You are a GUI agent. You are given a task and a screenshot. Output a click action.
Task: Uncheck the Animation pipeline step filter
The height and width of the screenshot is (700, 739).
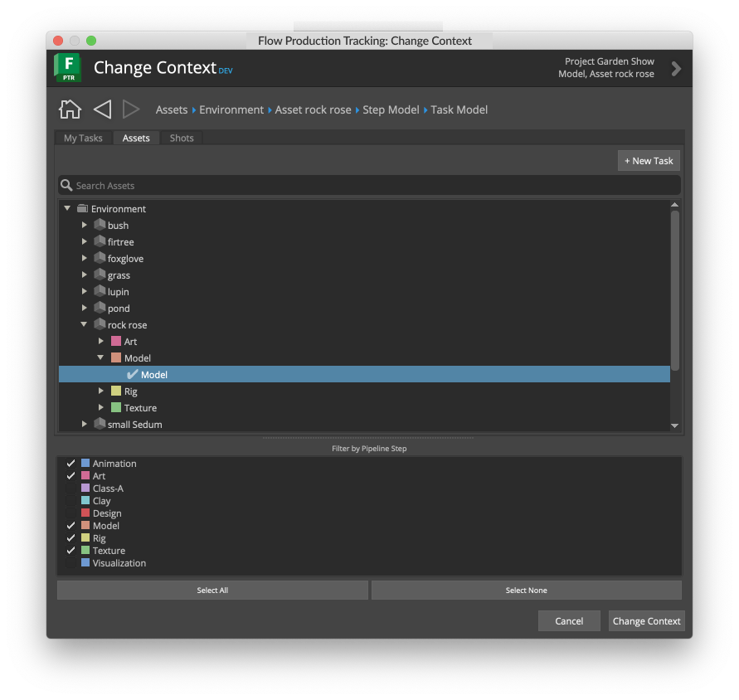click(x=70, y=464)
